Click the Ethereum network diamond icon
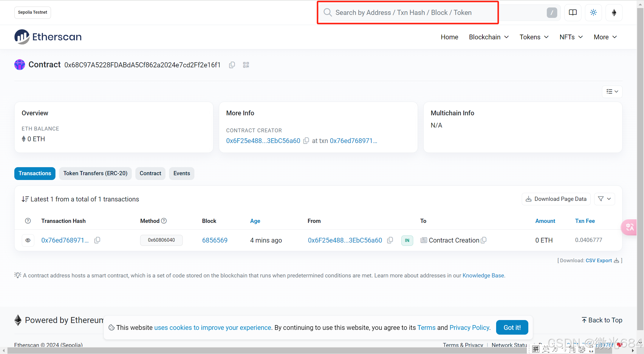The image size is (644, 354). [614, 13]
